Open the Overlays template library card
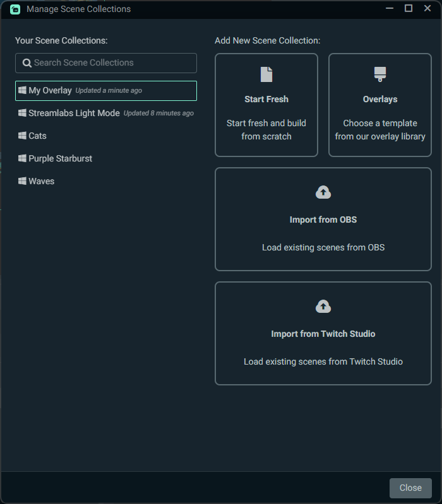 coord(380,105)
